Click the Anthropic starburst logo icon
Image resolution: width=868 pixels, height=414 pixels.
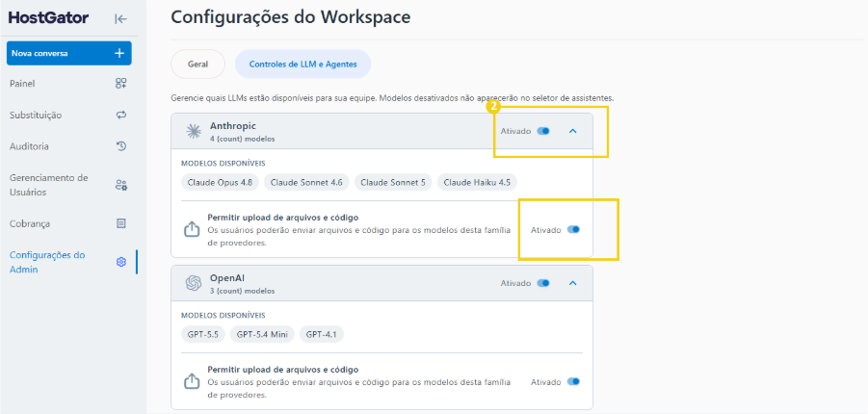pyautogui.click(x=193, y=131)
